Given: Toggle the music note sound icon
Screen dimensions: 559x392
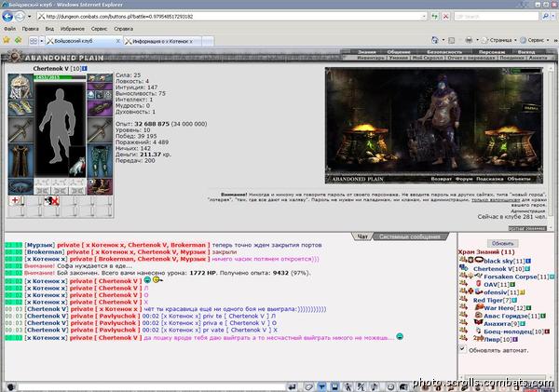Looking at the screenshot, I should click(x=374, y=386).
